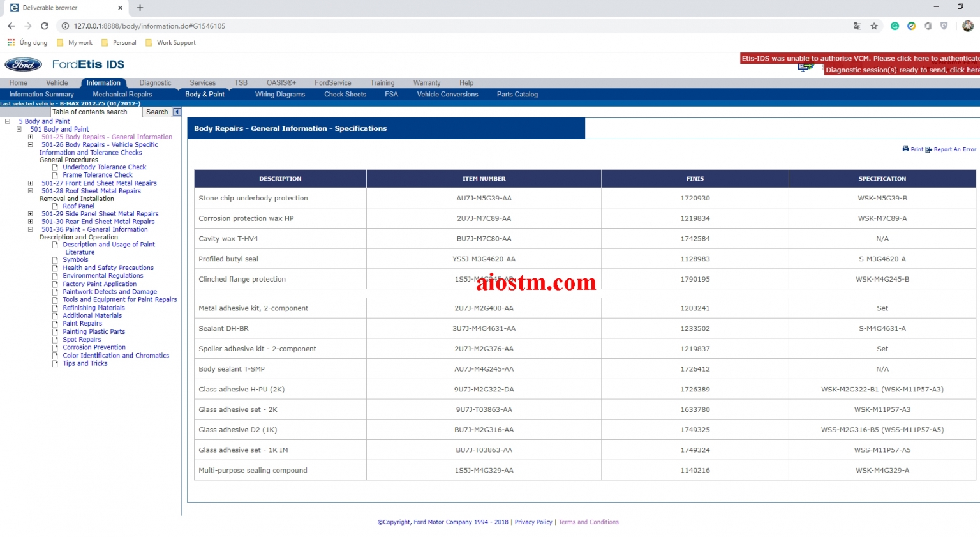The image size is (980, 537).
Task: Click the FINIS value '1749325'
Action: coord(695,430)
